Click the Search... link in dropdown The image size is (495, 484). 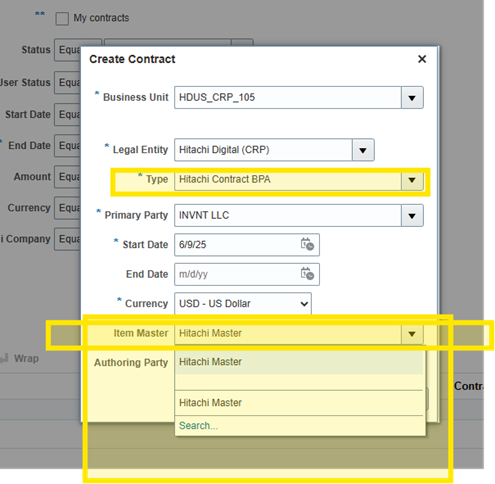click(x=198, y=426)
